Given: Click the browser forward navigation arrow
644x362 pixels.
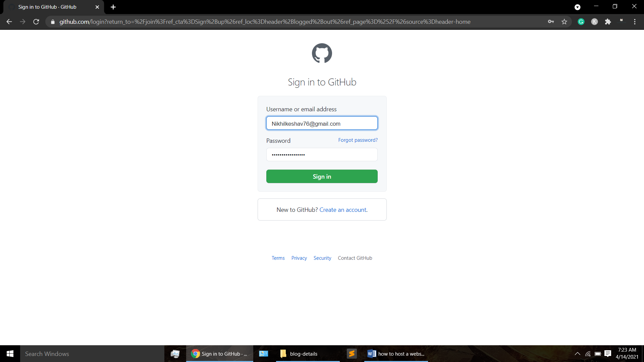Looking at the screenshot, I should pos(22,22).
